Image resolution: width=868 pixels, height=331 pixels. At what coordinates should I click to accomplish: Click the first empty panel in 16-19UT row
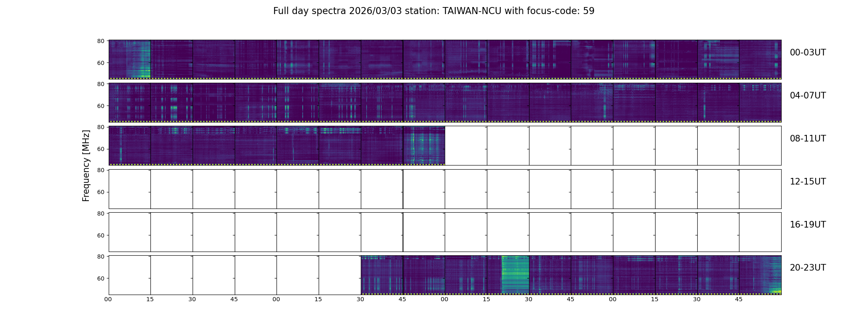(x=129, y=232)
